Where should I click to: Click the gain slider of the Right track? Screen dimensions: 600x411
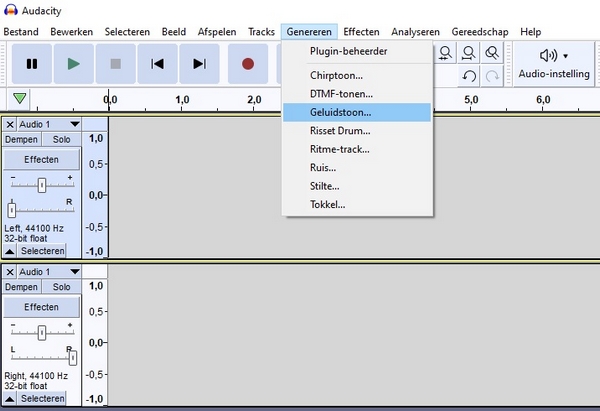point(42,333)
